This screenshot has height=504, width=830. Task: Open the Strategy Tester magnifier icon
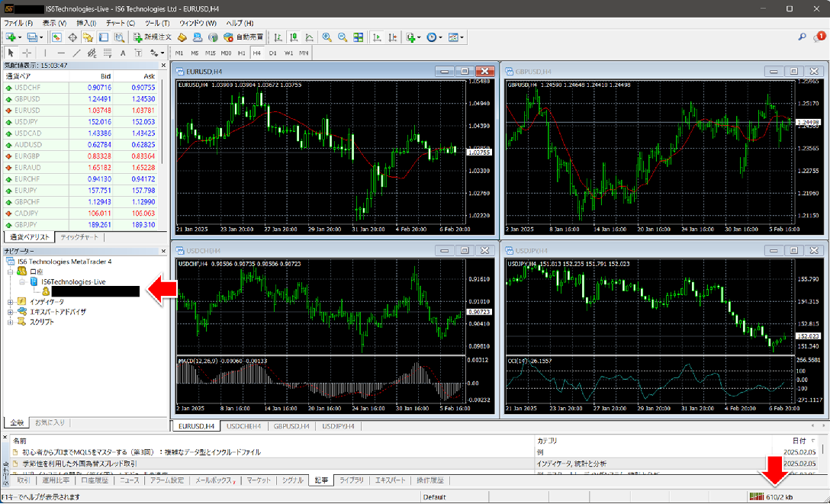point(119,37)
